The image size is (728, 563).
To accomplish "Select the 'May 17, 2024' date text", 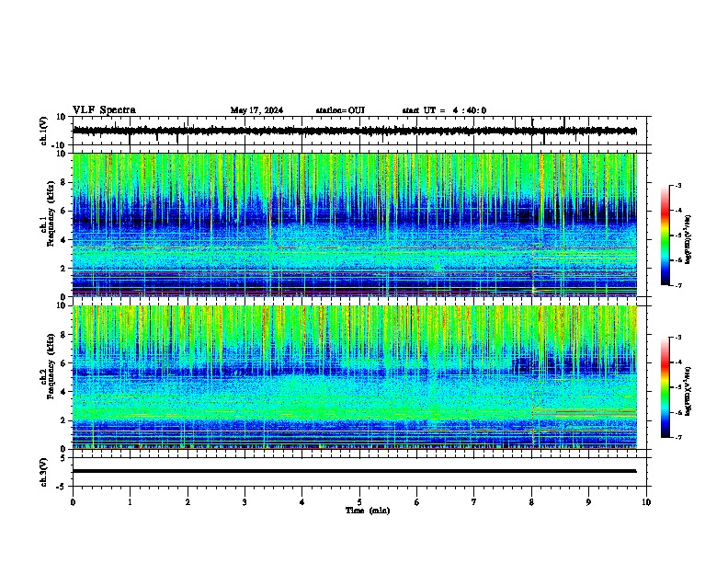I will pyautogui.click(x=256, y=110).
